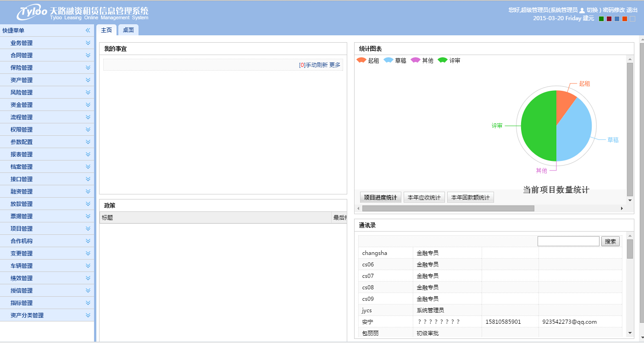The width and height of the screenshot is (644, 343).
Task: Switch to the 桌面 tab
Action: (128, 30)
